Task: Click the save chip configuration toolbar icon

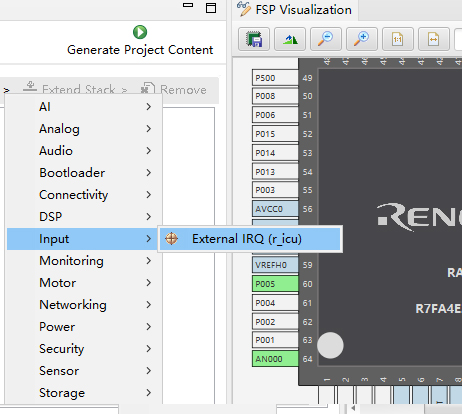Action: (254, 39)
